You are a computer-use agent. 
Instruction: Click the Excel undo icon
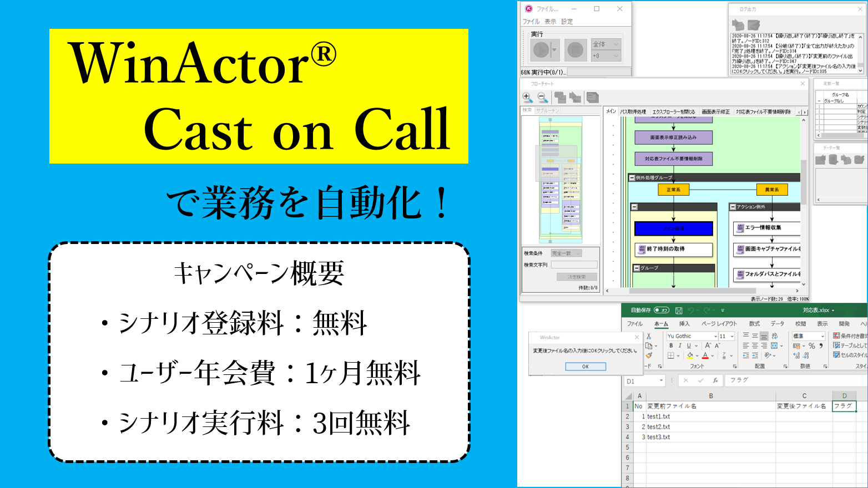691,311
